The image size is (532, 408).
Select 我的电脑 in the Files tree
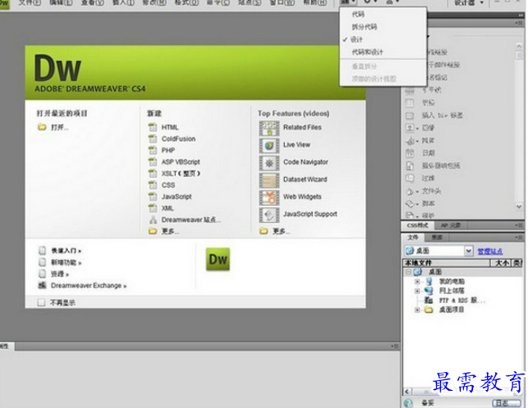452,281
